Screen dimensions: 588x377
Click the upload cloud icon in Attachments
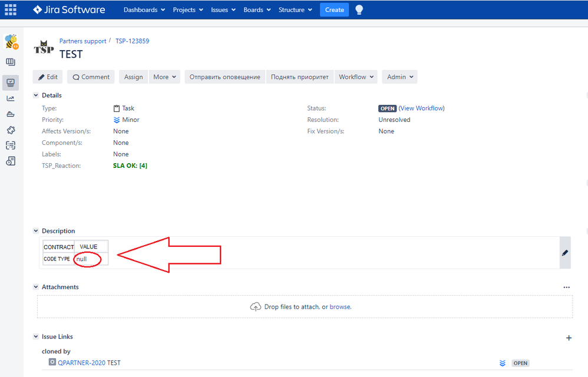point(255,307)
